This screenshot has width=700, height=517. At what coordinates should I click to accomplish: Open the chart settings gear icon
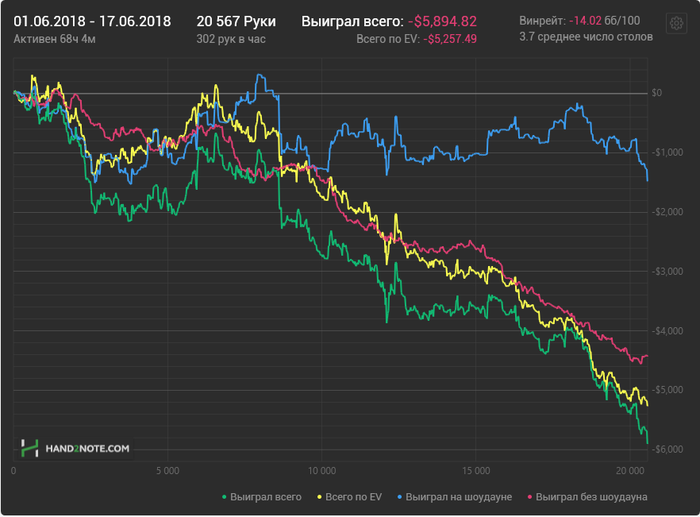click(x=676, y=23)
